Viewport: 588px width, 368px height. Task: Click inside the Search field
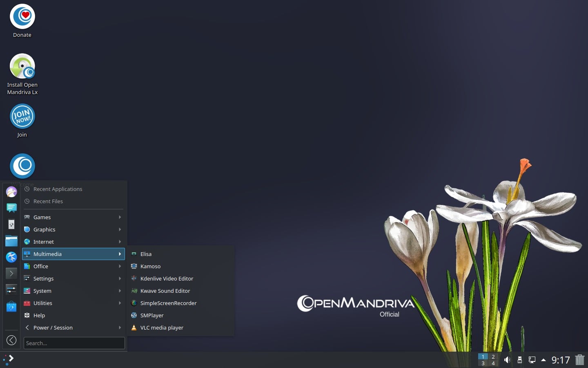coord(74,343)
